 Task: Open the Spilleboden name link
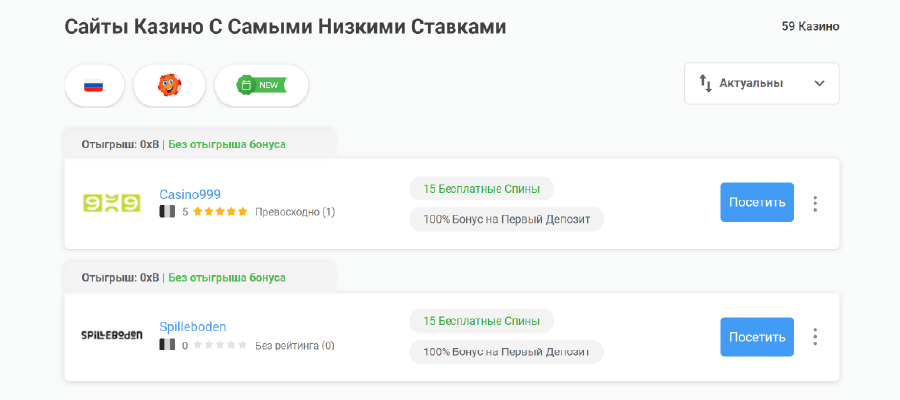pos(193,327)
